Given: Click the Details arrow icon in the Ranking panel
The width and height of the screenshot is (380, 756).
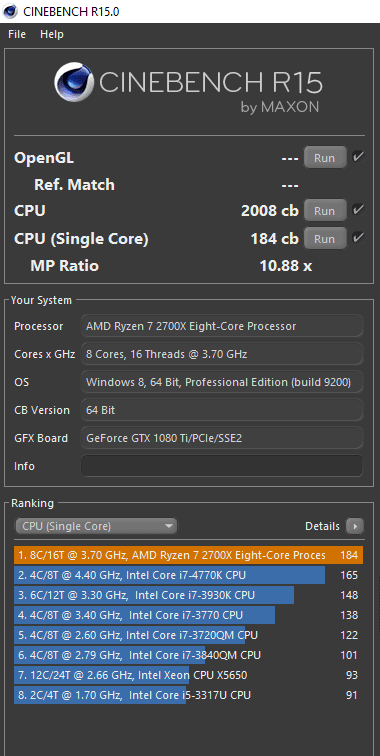Looking at the screenshot, I should coord(355,526).
